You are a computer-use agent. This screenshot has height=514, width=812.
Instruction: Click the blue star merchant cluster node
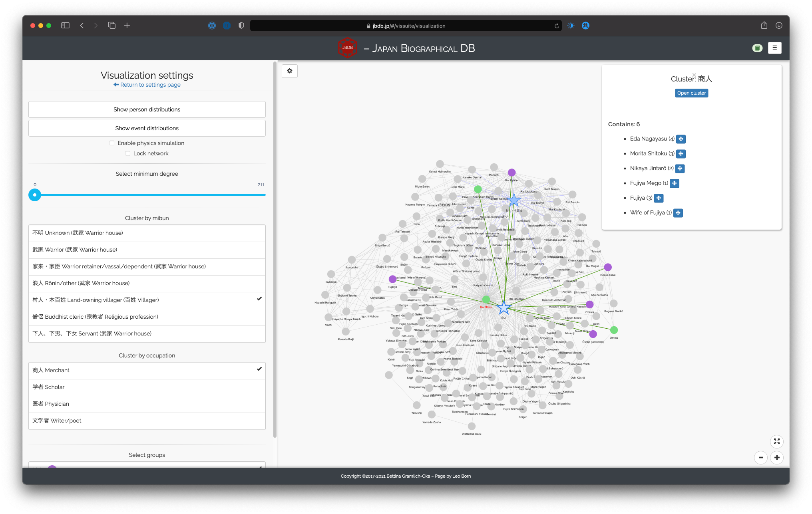[x=504, y=308]
